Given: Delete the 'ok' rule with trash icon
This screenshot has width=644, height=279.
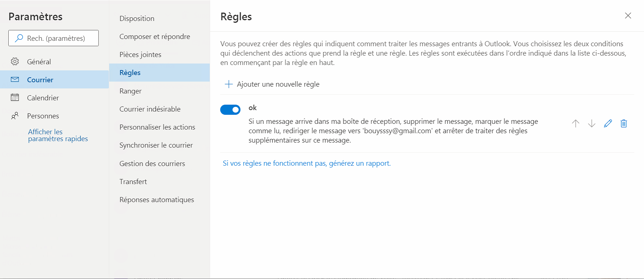Looking at the screenshot, I should [624, 123].
